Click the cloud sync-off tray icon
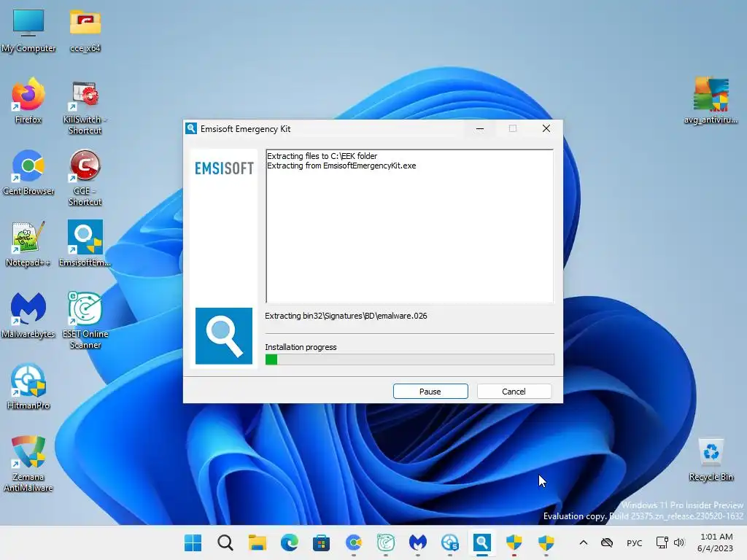Screen dimensions: 747x560 point(606,542)
